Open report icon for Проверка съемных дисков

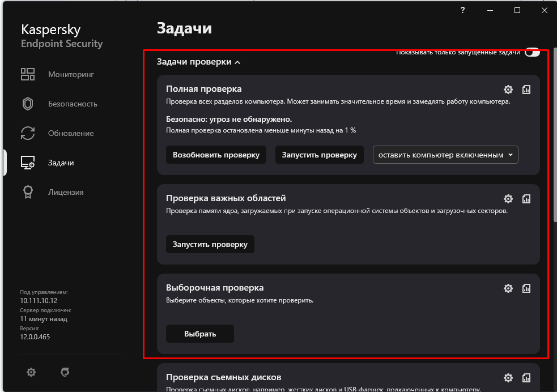(x=526, y=378)
